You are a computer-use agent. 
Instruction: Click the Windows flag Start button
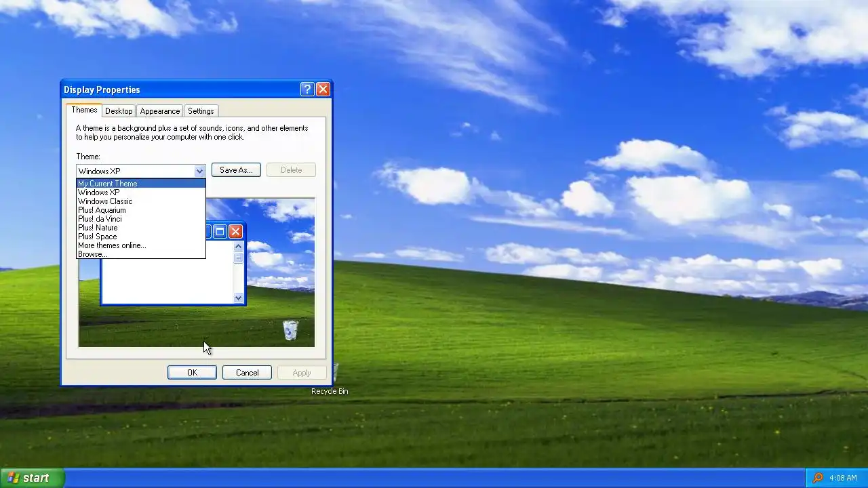point(32,478)
